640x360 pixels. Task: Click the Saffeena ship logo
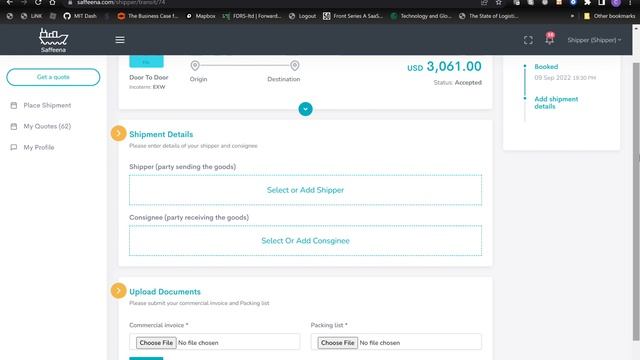[x=53, y=40]
